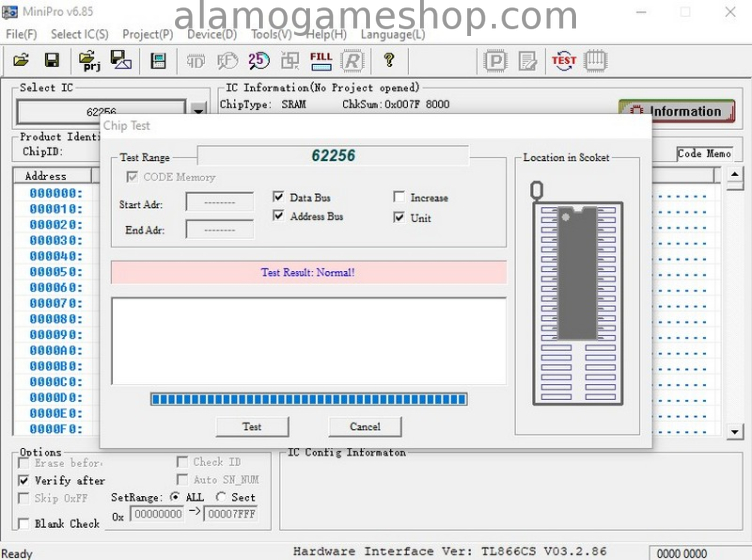Enable the Increase checkbox
This screenshot has width=752, height=560.
click(x=399, y=198)
